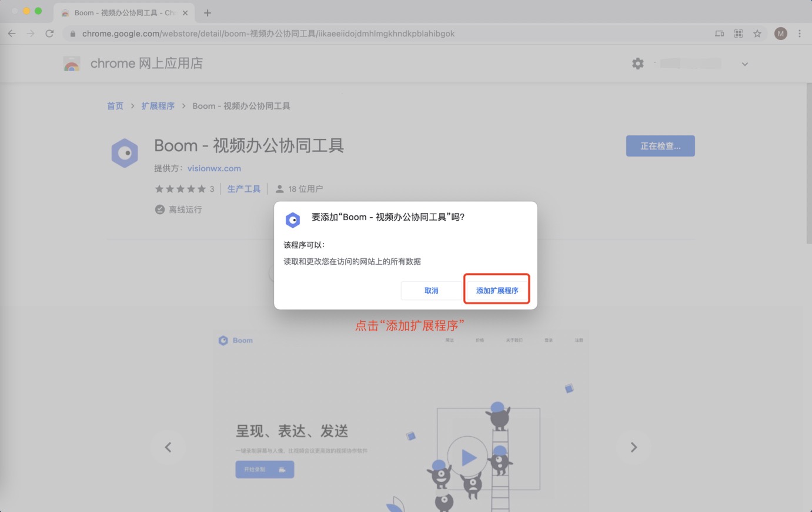Click the Boom logo in preview screenshot
812x512 pixels.
point(236,340)
